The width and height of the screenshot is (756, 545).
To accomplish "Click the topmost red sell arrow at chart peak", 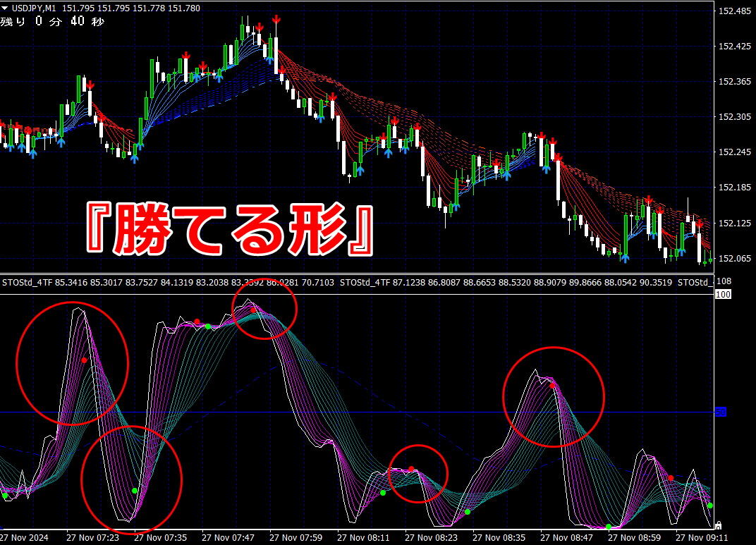I will 276,20.
